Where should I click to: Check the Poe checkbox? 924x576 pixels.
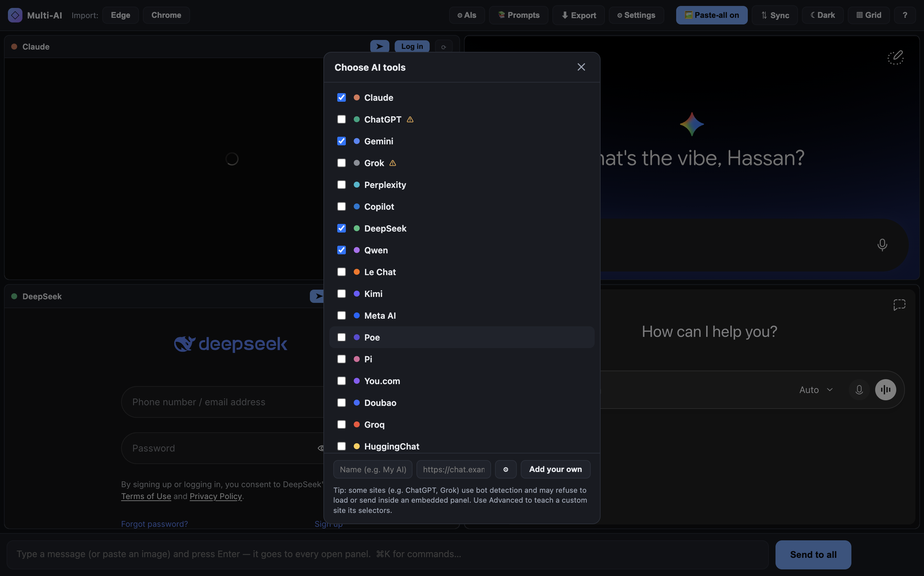(341, 338)
